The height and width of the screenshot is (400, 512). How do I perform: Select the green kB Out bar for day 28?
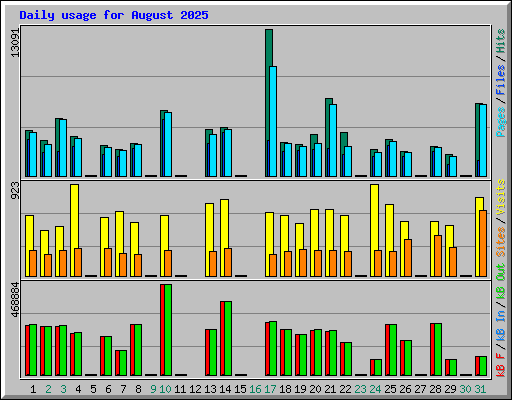438,349
